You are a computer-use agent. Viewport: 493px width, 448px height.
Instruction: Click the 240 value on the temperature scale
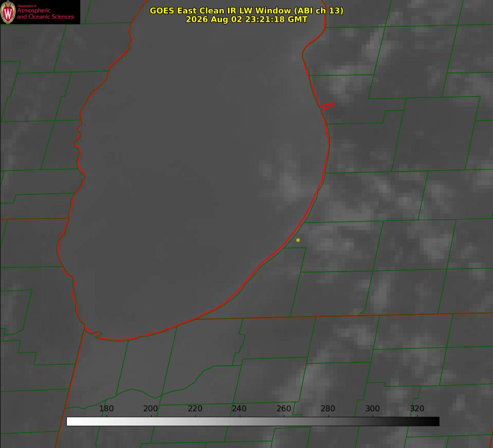click(x=239, y=408)
